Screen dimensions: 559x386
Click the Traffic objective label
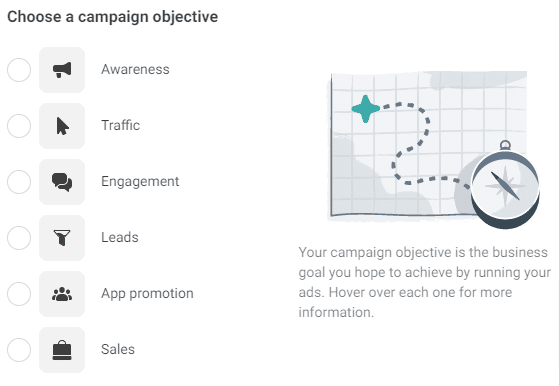[x=120, y=125]
